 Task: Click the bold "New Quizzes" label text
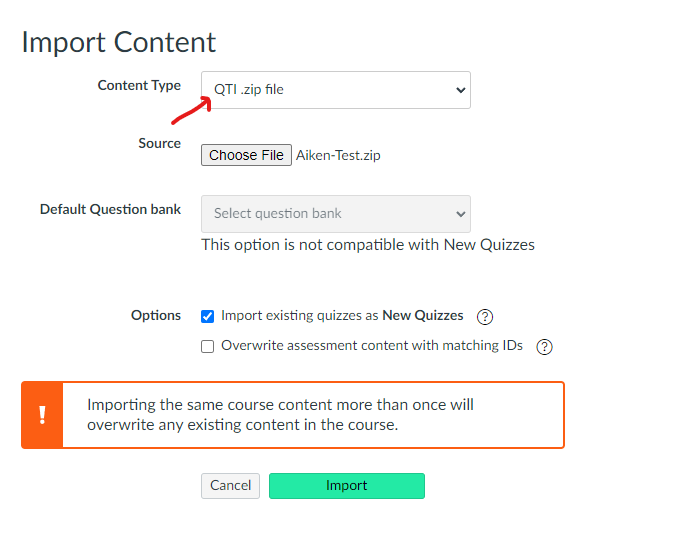click(x=423, y=315)
